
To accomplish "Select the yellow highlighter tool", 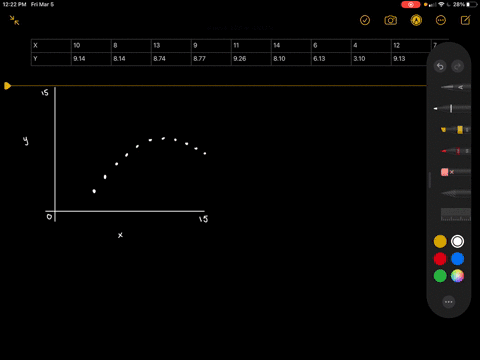I will [x=455, y=130].
